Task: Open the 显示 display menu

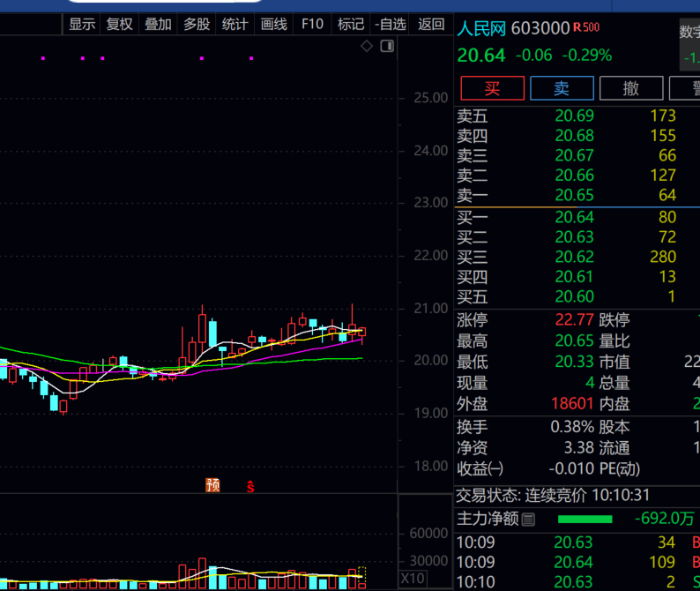Action: point(82,24)
